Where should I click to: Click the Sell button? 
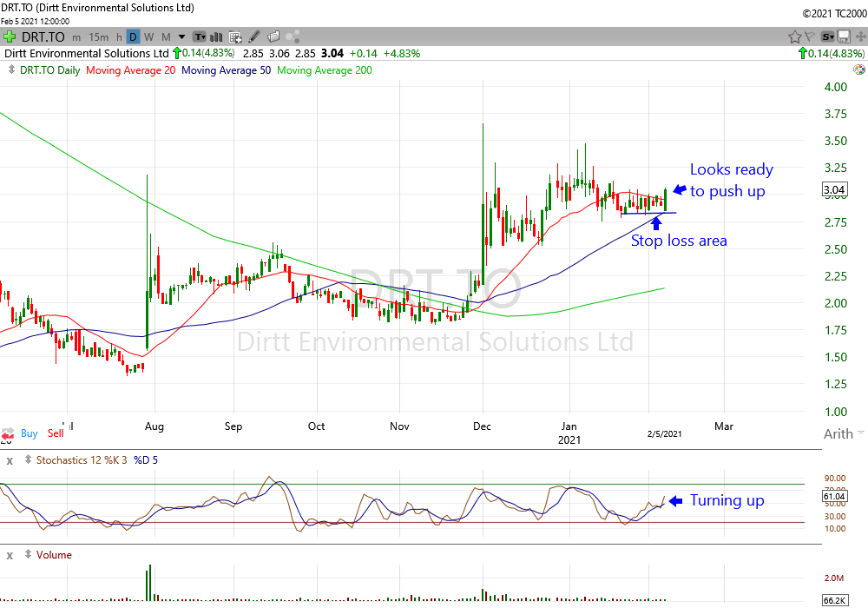(56, 433)
